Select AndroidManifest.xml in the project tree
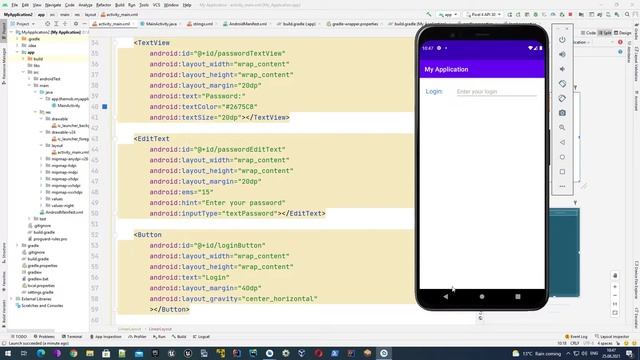 tap(61, 212)
